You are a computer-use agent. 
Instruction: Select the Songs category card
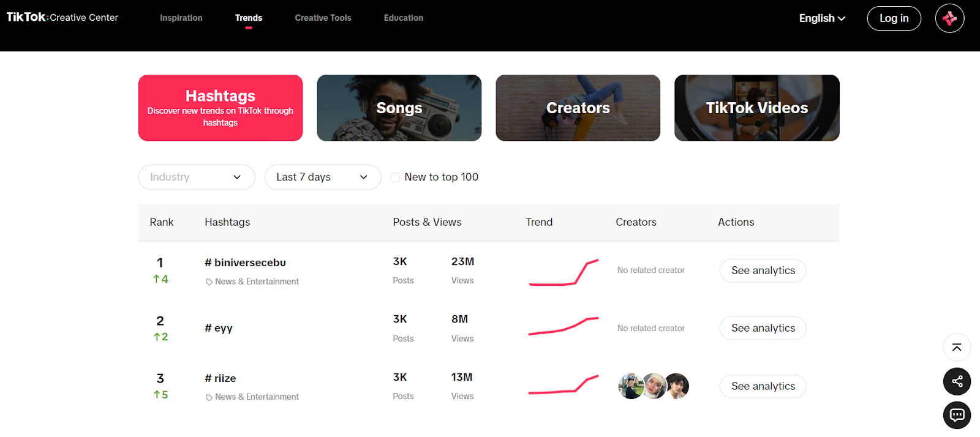(x=399, y=108)
